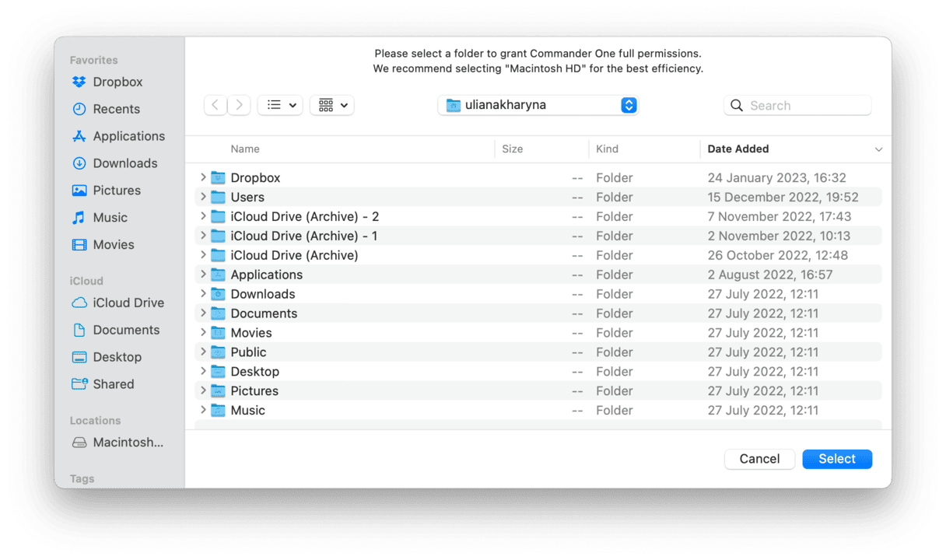Select the Users folder name
The image size is (946, 560).
pos(247,197)
